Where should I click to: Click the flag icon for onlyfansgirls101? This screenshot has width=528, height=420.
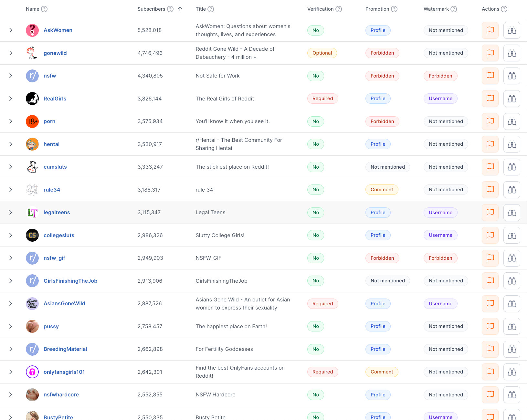(490, 372)
